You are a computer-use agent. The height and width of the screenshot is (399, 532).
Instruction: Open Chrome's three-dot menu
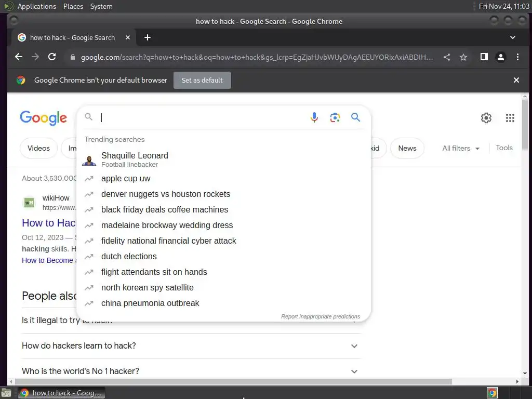point(517,57)
